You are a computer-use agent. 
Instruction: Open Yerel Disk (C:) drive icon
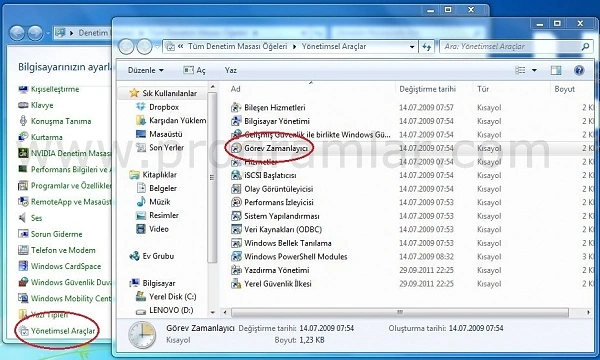(x=141, y=296)
